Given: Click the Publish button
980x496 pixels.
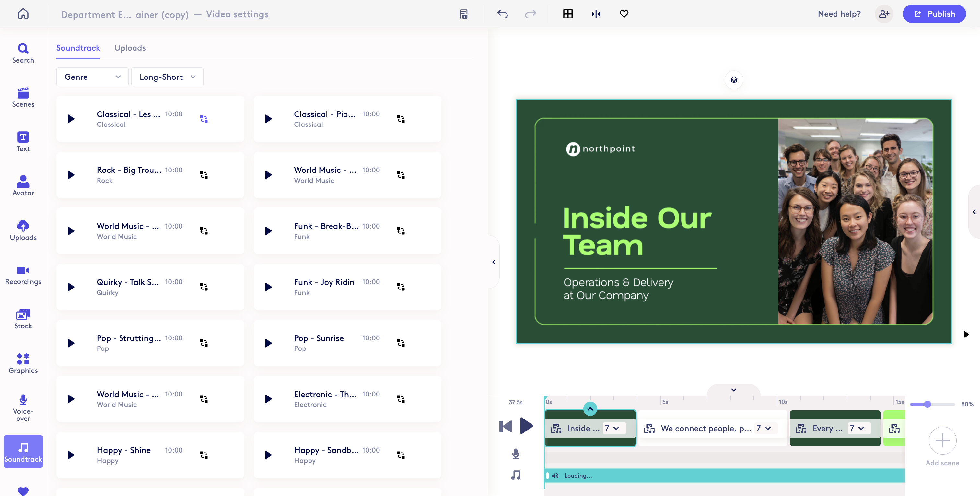Looking at the screenshot, I should click(x=934, y=14).
